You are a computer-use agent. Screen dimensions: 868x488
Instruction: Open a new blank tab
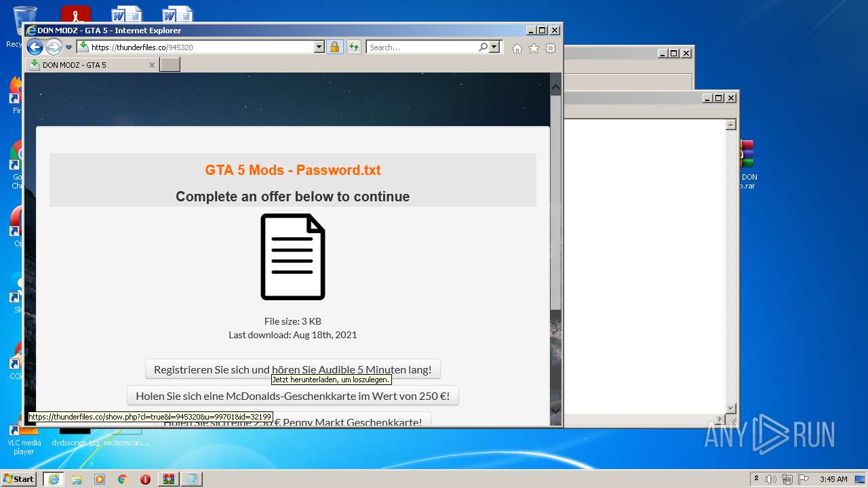[x=170, y=65]
